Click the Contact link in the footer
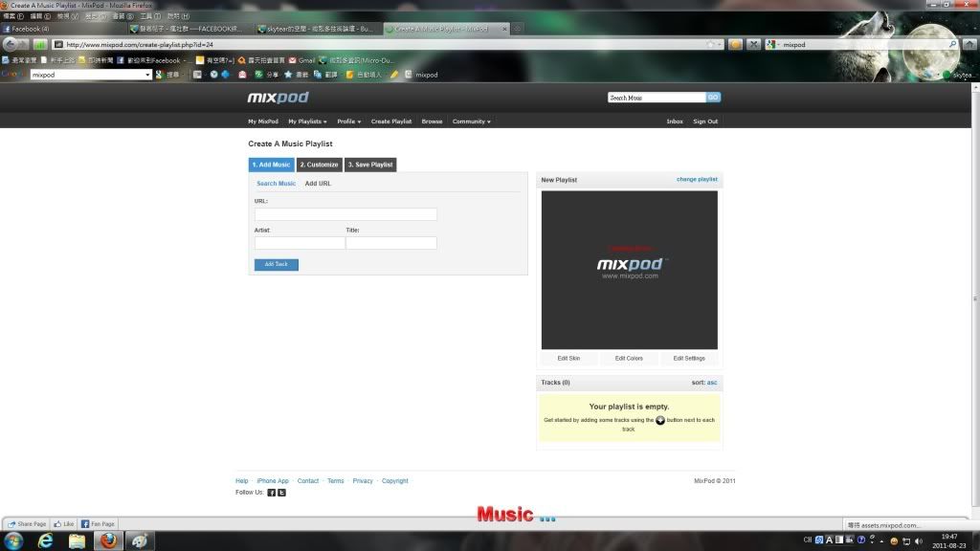 [x=308, y=481]
